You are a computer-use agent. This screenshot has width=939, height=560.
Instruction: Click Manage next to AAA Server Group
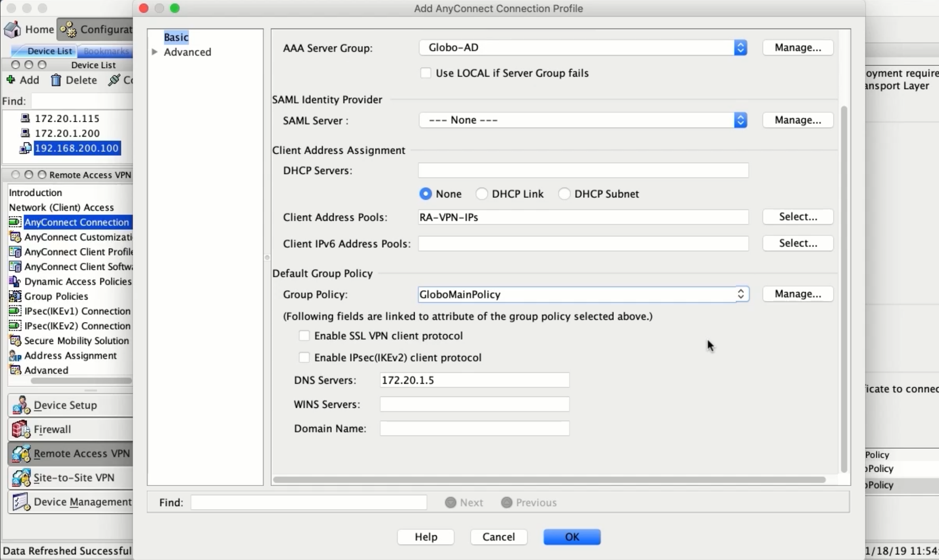tap(798, 48)
